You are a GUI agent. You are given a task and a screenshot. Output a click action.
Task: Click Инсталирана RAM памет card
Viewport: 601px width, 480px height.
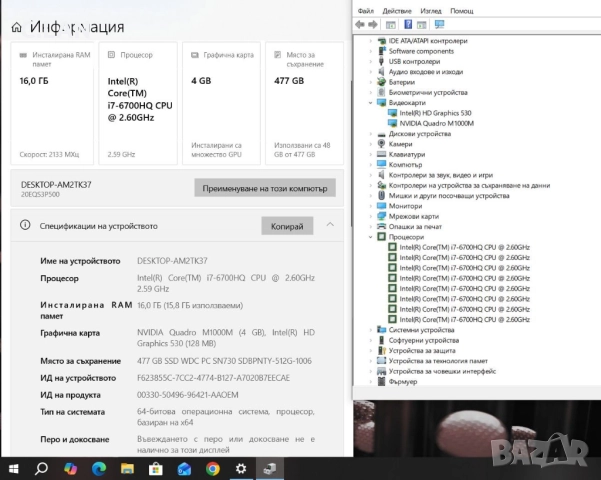click(x=52, y=104)
